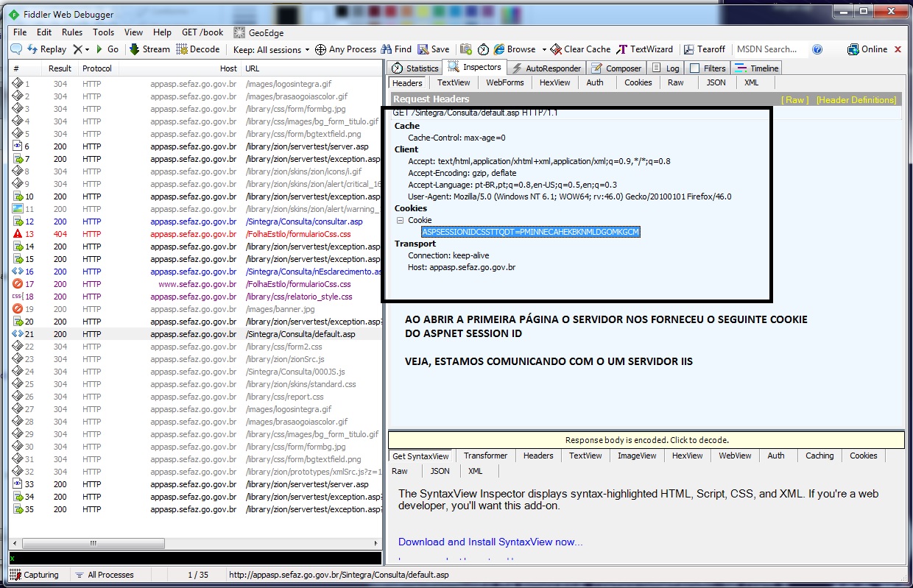Image resolution: width=913 pixels, height=588 pixels.
Task: Toggle Capturing in the status bar
Action: click(35, 575)
